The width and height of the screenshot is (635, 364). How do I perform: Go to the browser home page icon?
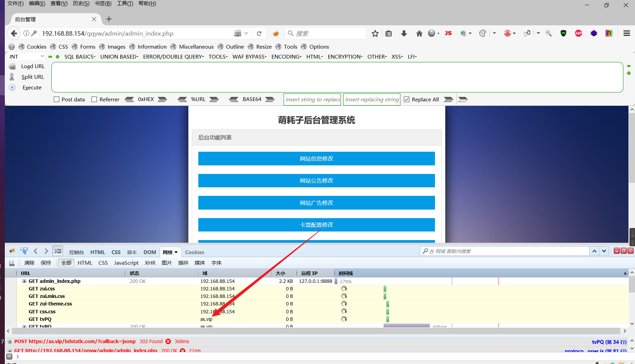coord(419,33)
